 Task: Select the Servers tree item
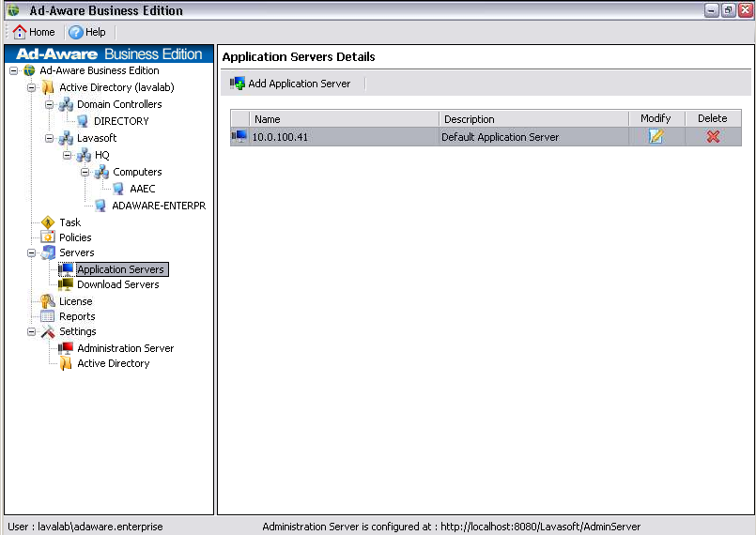(77, 252)
